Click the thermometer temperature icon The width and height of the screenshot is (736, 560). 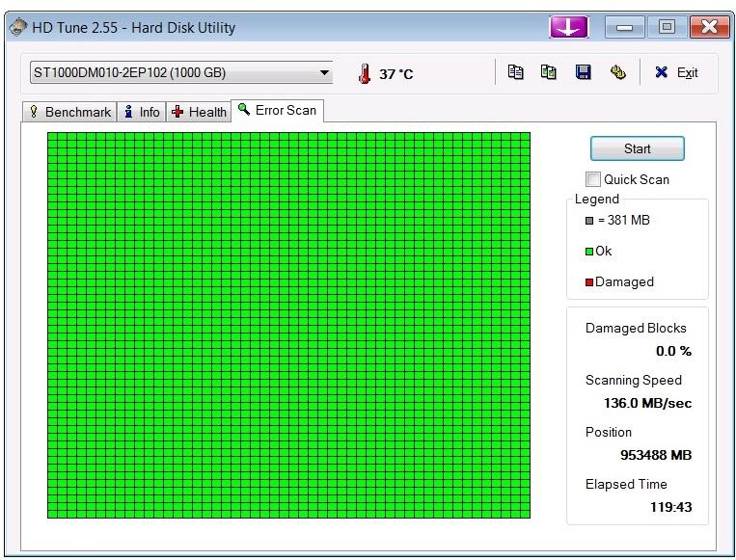click(x=364, y=73)
